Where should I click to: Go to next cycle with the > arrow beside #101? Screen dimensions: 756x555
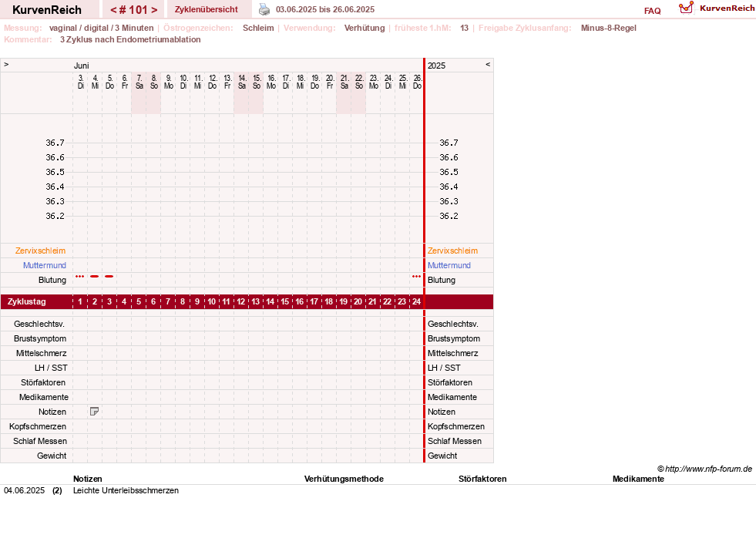(x=154, y=10)
